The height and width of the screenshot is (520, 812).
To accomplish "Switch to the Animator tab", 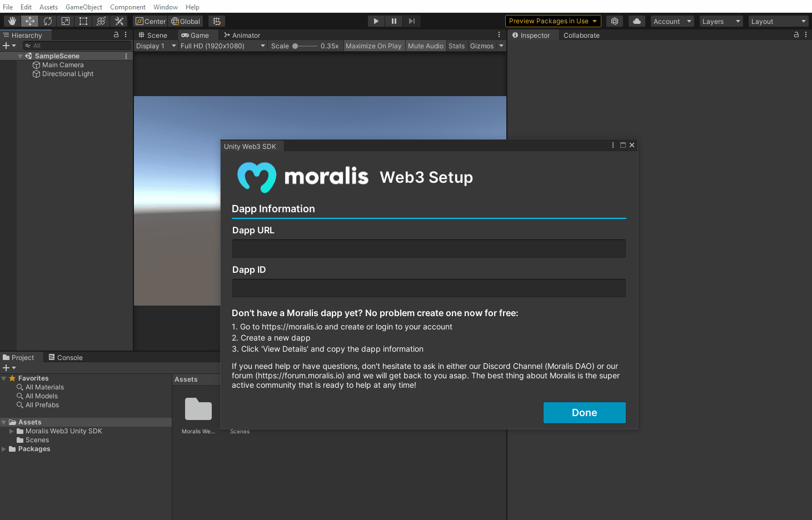I will click(x=242, y=35).
